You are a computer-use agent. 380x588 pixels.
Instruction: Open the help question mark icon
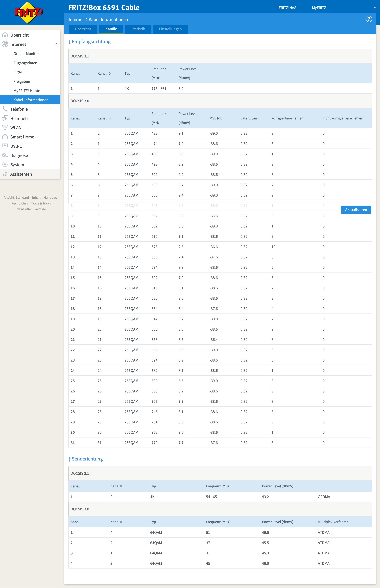(369, 19)
